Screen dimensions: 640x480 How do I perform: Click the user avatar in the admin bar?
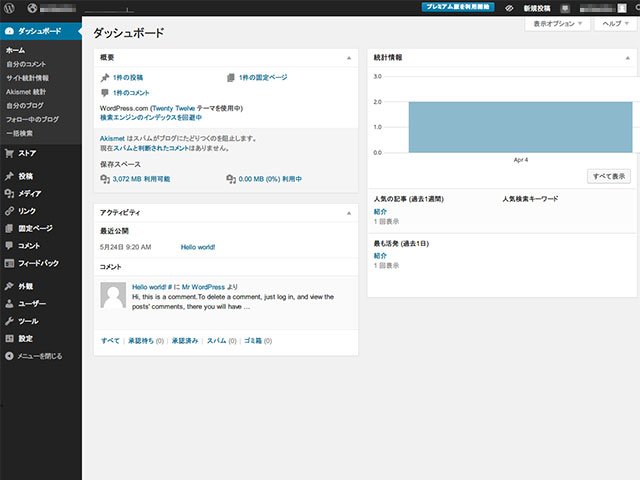[622, 8]
